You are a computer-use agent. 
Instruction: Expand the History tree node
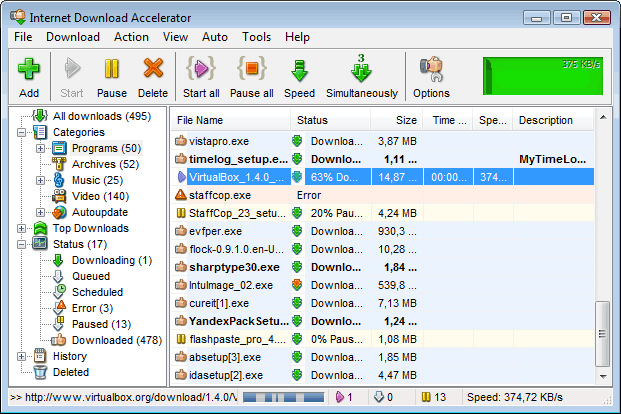(x=21, y=356)
